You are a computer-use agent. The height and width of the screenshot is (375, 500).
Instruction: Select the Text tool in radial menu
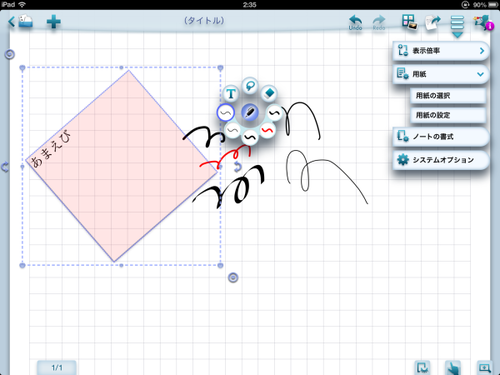231,94
